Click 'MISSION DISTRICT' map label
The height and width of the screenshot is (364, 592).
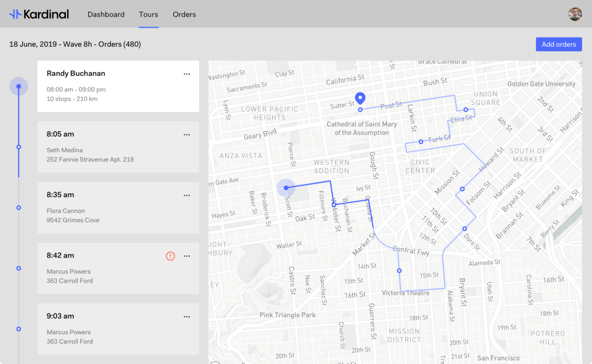click(x=404, y=335)
